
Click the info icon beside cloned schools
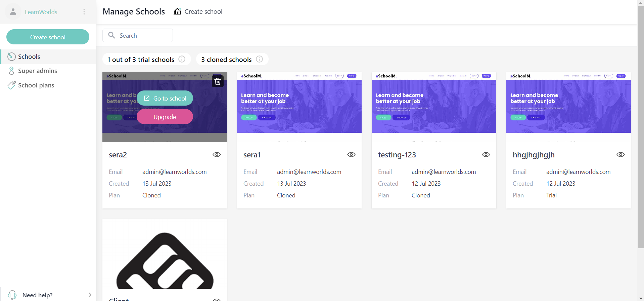(259, 59)
